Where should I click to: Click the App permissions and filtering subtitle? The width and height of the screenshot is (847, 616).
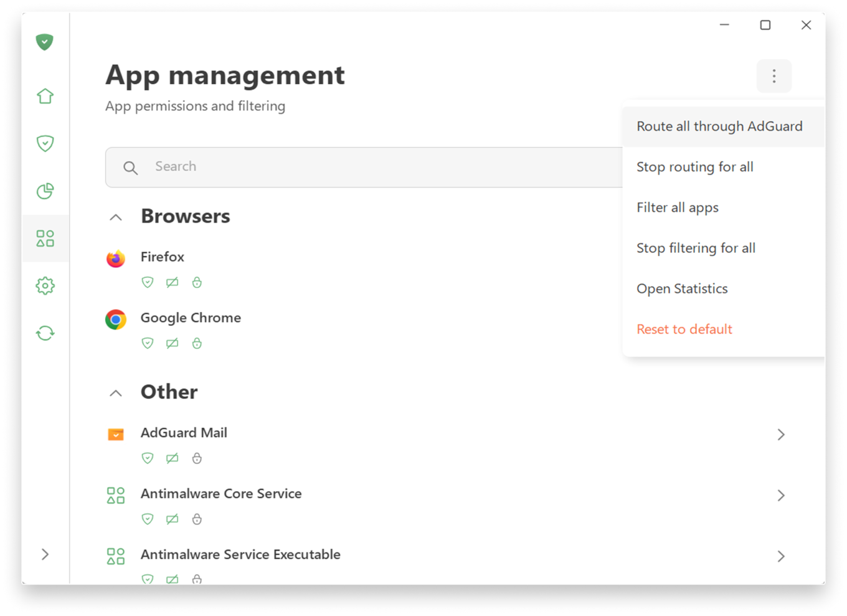(196, 106)
